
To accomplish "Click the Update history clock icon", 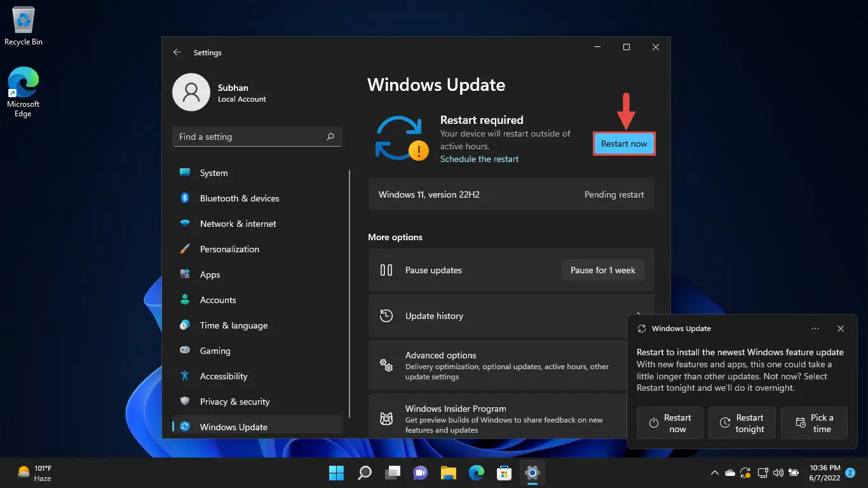I will click(x=386, y=316).
